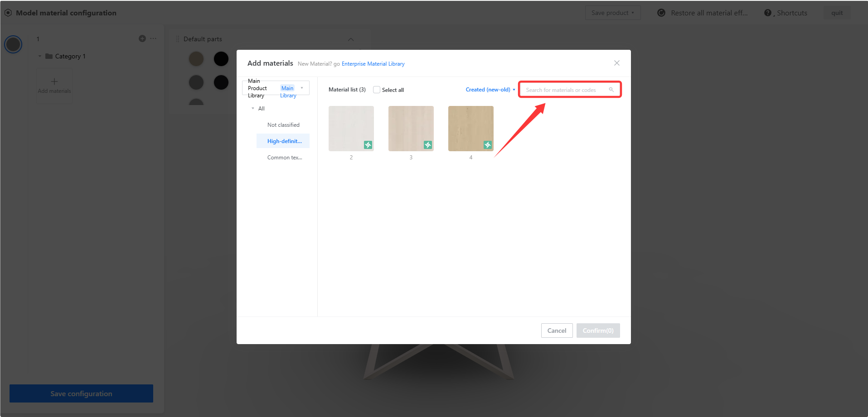Click the quit button
This screenshot has width=868, height=417.
tap(837, 13)
